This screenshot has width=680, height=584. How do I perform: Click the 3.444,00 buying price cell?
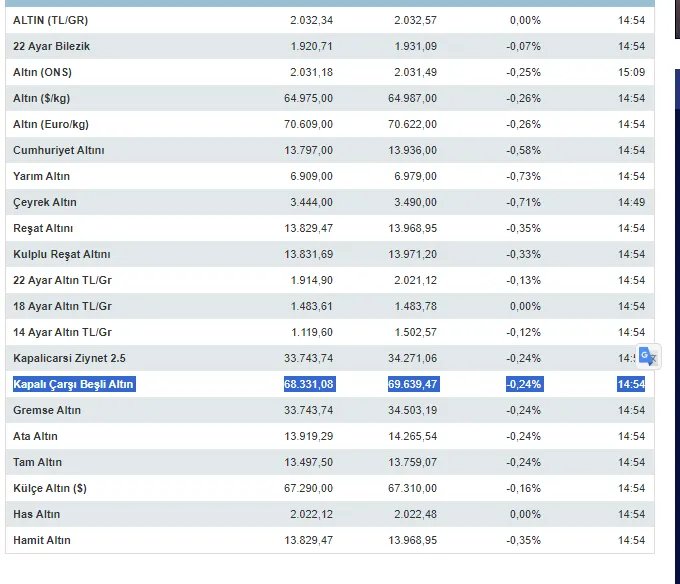tap(311, 202)
